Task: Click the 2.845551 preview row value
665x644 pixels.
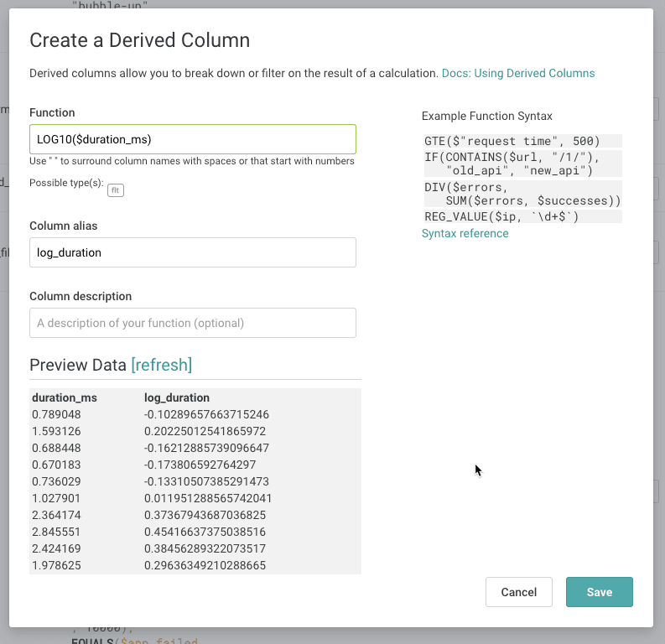Action: tap(56, 532)
